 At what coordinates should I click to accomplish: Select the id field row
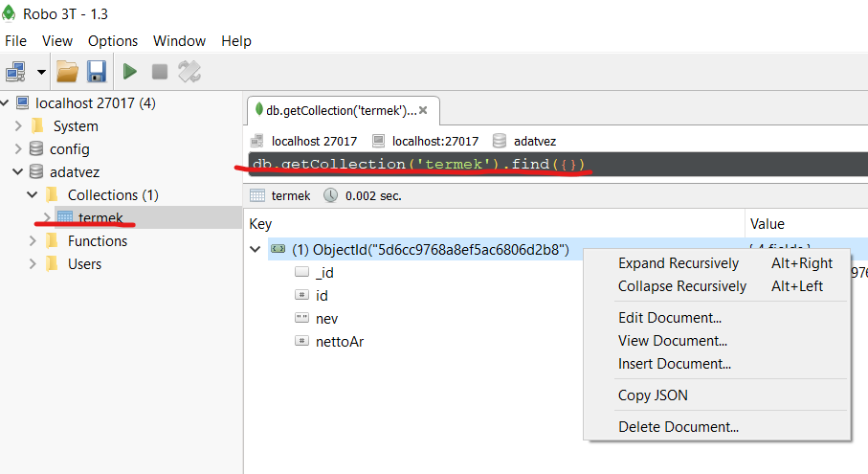[322, 296]
